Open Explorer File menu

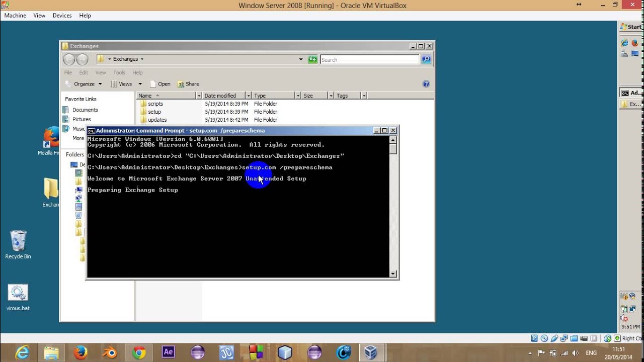[x=68, y=72]
